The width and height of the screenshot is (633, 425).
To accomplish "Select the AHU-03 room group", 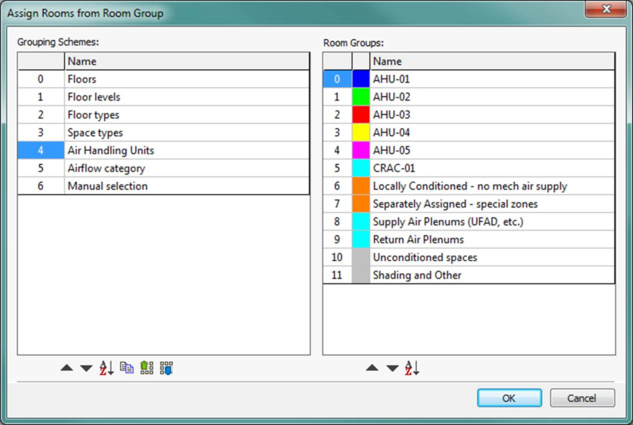I will pyautogui.click(x=490, y=115).
